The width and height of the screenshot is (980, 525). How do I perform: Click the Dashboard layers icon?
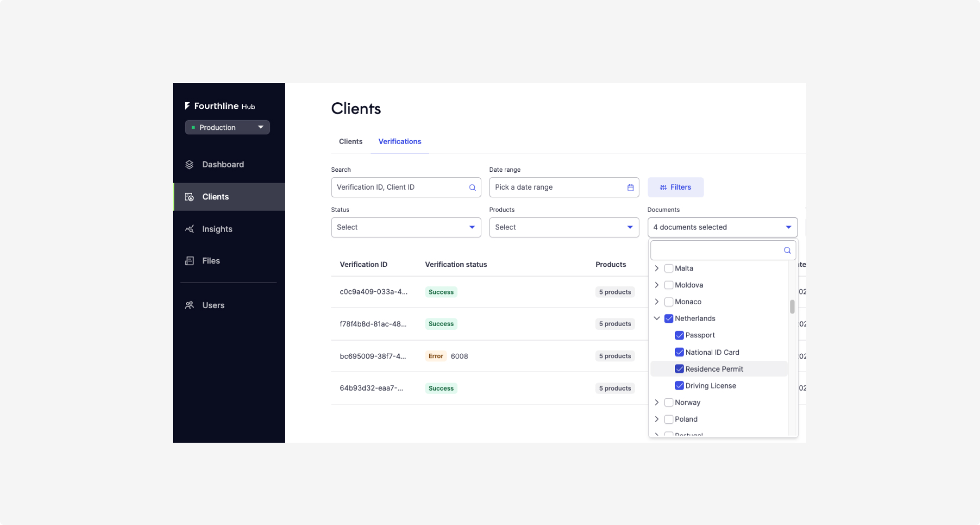point(190,165)
